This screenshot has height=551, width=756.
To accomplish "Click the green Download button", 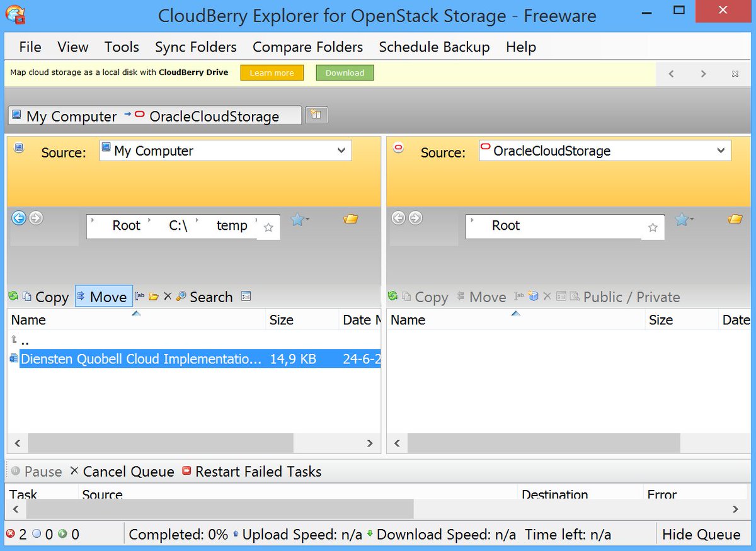I will tap(345, 73).
